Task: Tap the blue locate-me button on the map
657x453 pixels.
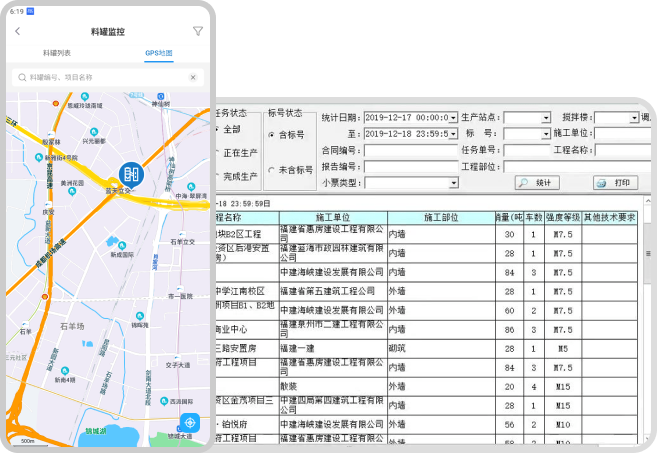Action: pyautogui.click(x=190, y=423)
